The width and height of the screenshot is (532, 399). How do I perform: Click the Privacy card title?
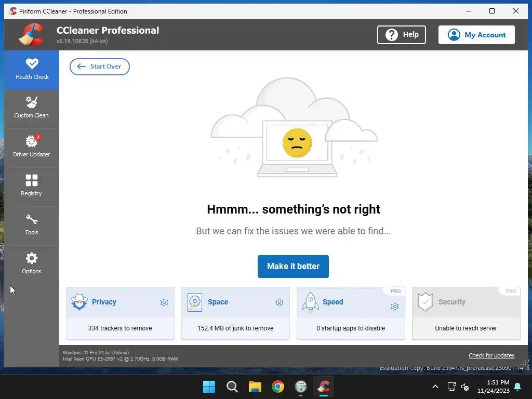pos(104,302)
